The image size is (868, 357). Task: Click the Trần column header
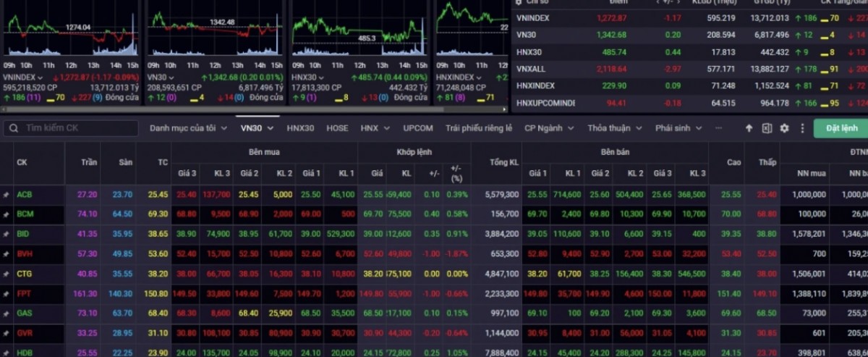pos(90,162)
